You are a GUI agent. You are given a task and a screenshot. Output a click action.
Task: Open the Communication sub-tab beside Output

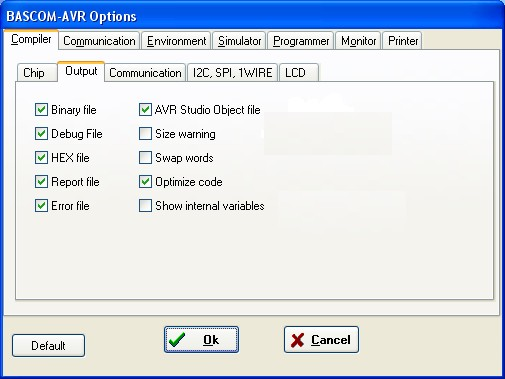pos(145,73)
